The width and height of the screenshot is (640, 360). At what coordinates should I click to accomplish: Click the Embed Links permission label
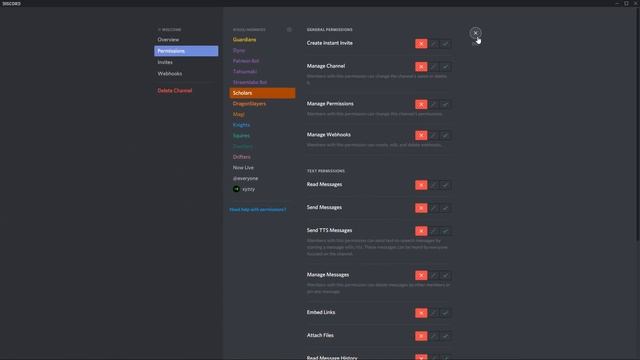click(321, 312)
